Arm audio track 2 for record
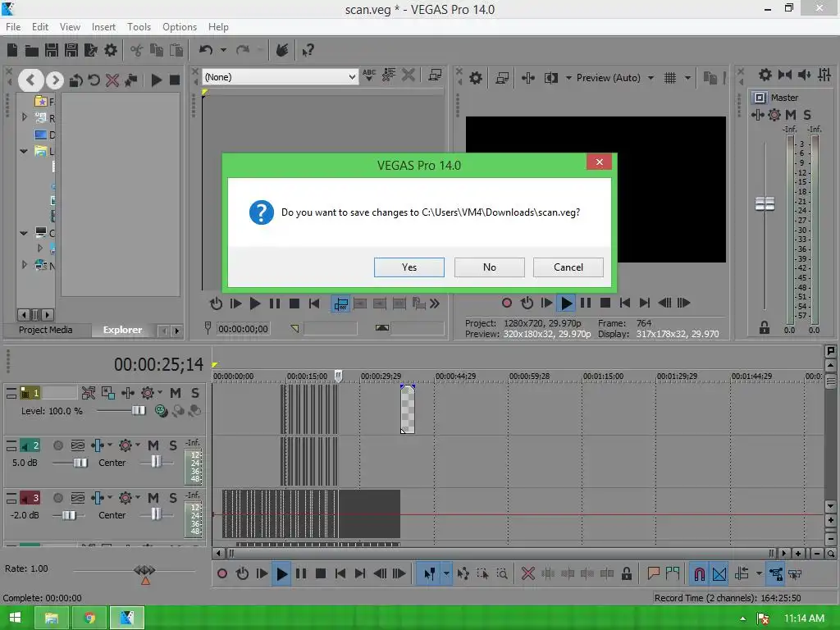The width and height of the screenshot is (840, 630). [x=58, y=445]
